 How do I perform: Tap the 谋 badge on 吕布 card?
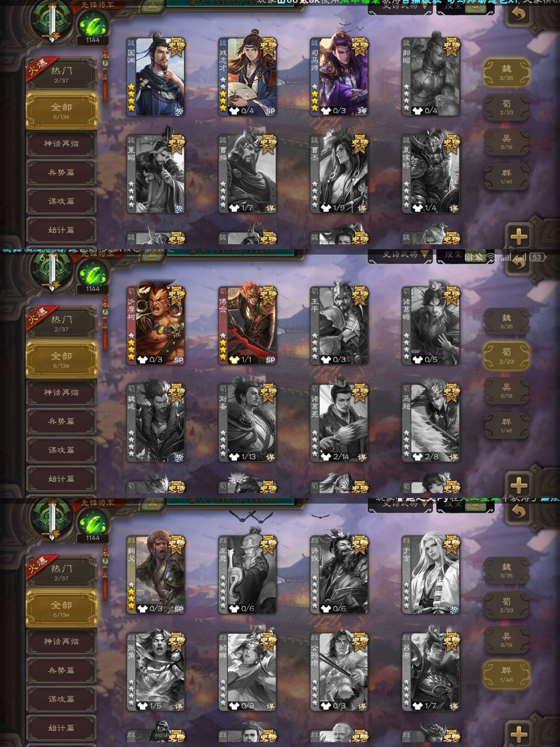pos(454,706)
